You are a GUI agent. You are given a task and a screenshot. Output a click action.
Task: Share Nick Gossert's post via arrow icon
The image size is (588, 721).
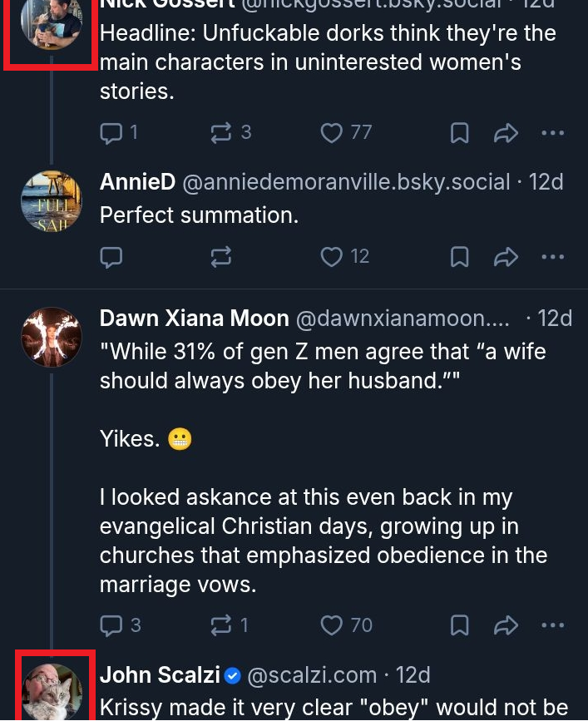point(506,133)
